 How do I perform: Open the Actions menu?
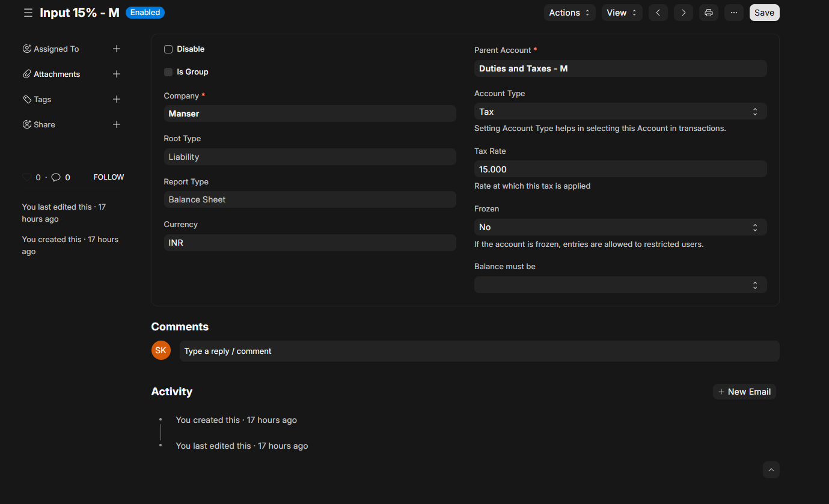[569, 13]
